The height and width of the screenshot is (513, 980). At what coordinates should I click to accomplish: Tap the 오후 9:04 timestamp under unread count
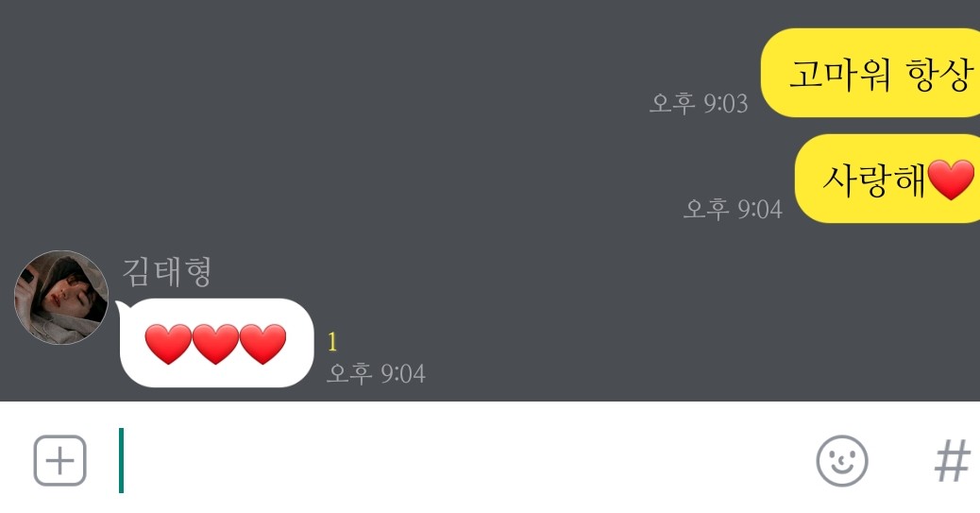(377, 373)
